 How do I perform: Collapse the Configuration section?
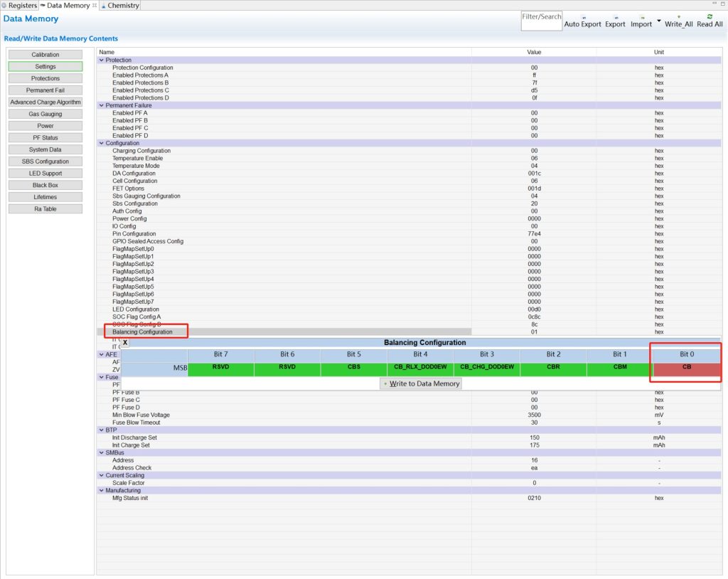tap(101, 143)
